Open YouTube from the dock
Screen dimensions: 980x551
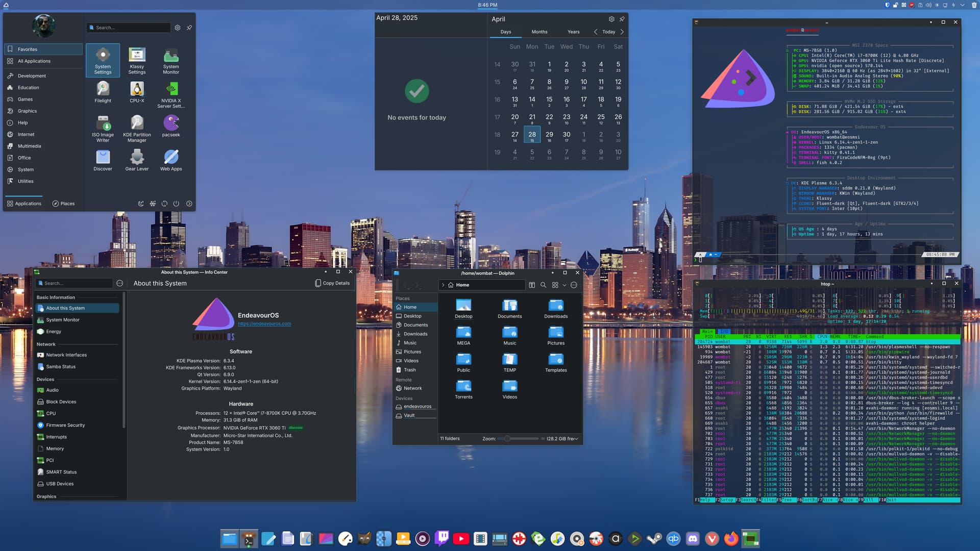click(461, 538)
